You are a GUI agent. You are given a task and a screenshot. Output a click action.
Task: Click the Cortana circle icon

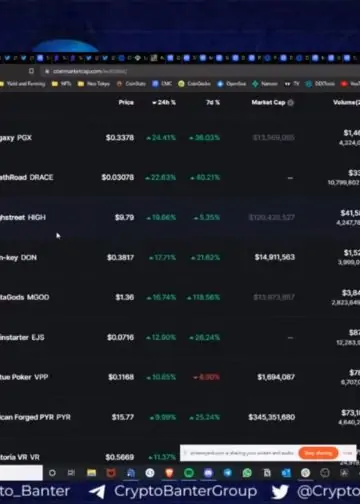coord(52,473)
